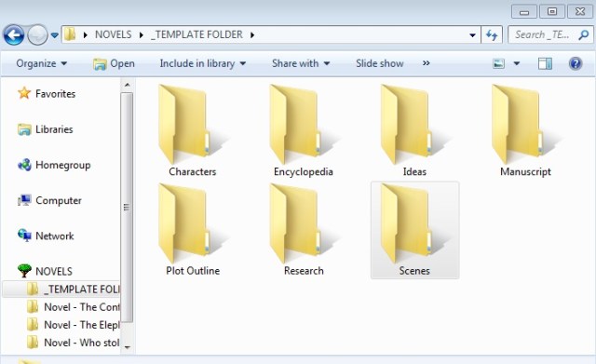Open Help with question mark icon

click(576, 63)
